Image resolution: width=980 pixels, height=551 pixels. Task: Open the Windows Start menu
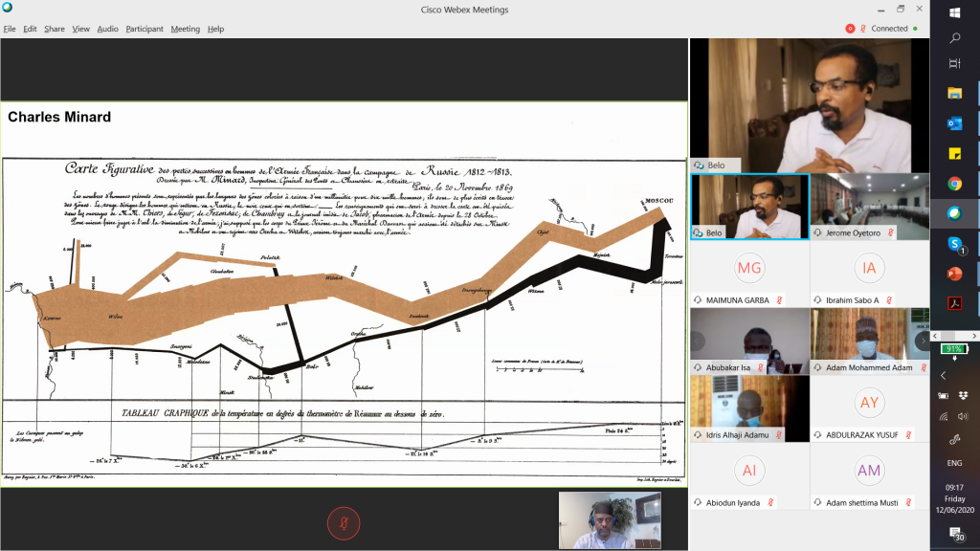tap(954, 12)
